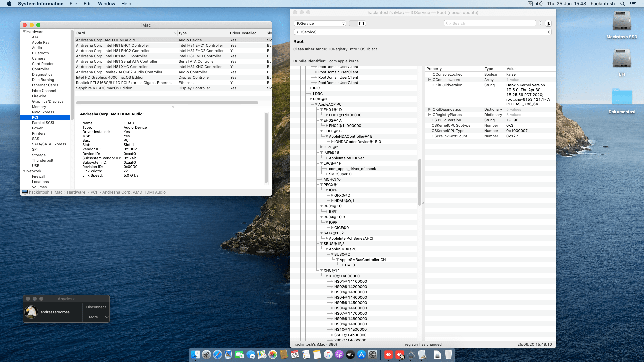Open Dokumentasi folder on desktop
Viewport: 644px width, 362px height.
point(622,101)
